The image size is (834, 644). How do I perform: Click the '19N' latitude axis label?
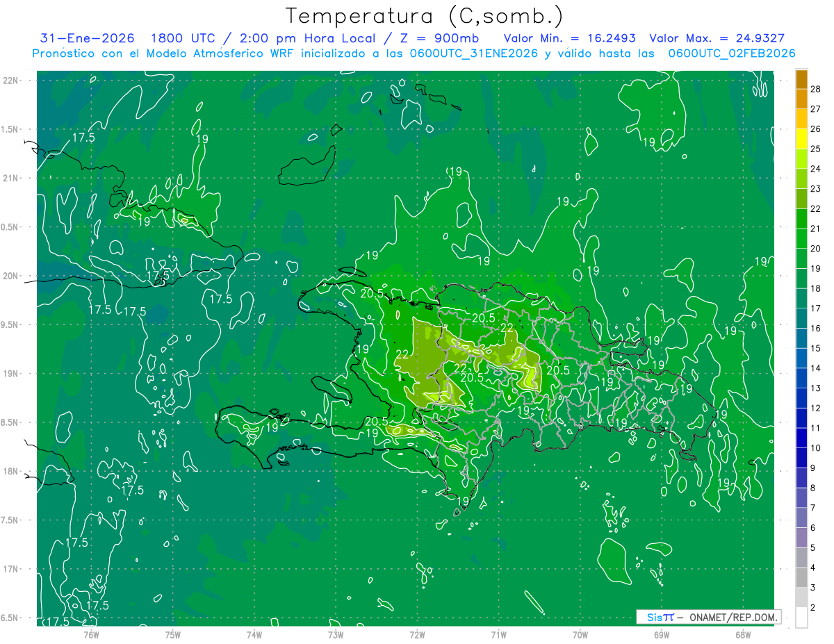point(11,374)
